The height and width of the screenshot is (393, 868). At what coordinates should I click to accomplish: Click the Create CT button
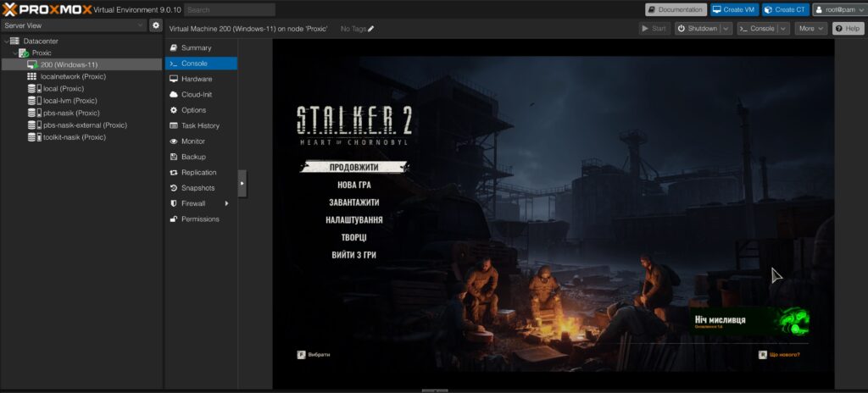[786, 9]
